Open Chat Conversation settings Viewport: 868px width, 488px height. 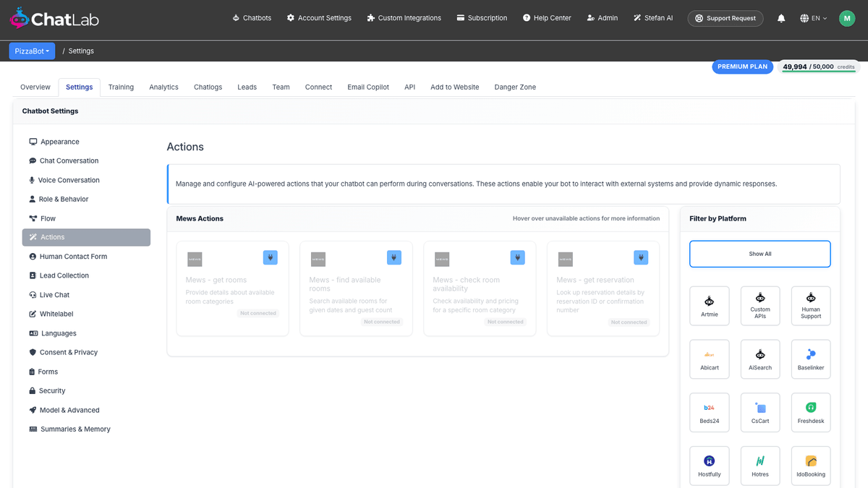[86, 160]
